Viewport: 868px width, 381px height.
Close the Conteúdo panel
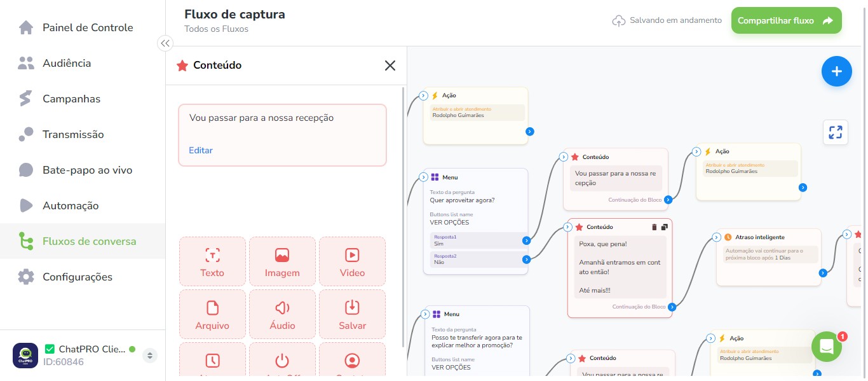pos(390,66)
